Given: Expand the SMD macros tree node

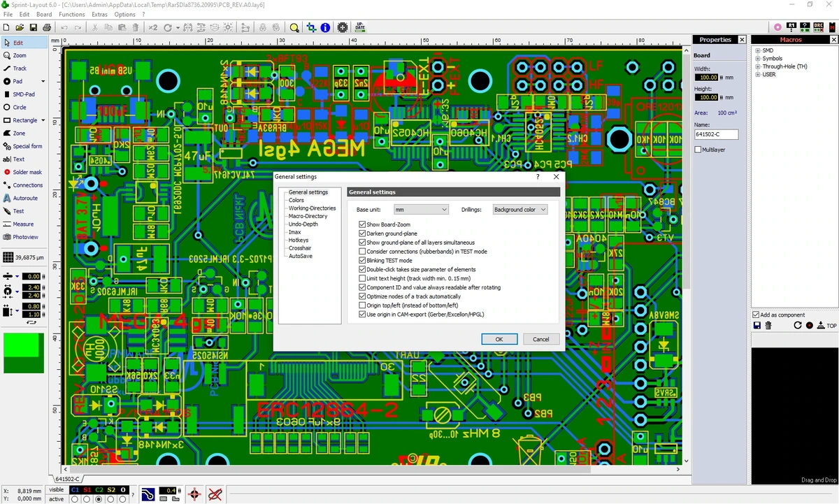Looking at the screenshot, I should pyautogui.click(x=758, y=50).
